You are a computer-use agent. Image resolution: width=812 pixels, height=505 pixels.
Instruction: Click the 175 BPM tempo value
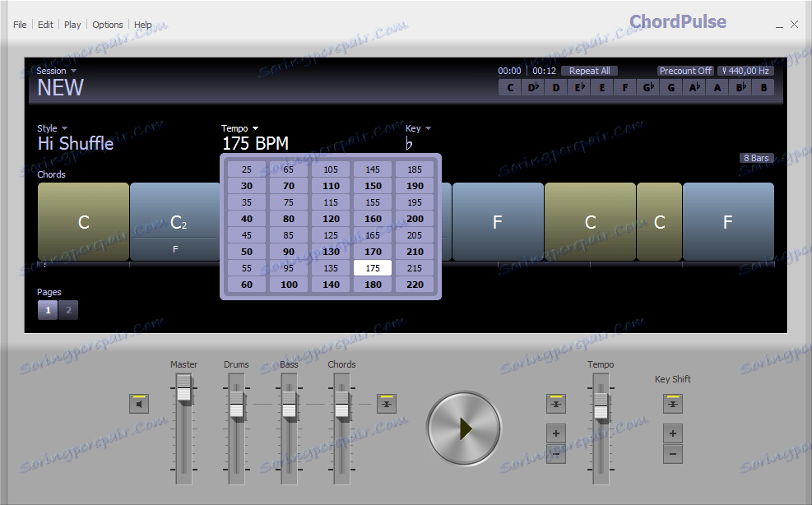tap(255, 143)
